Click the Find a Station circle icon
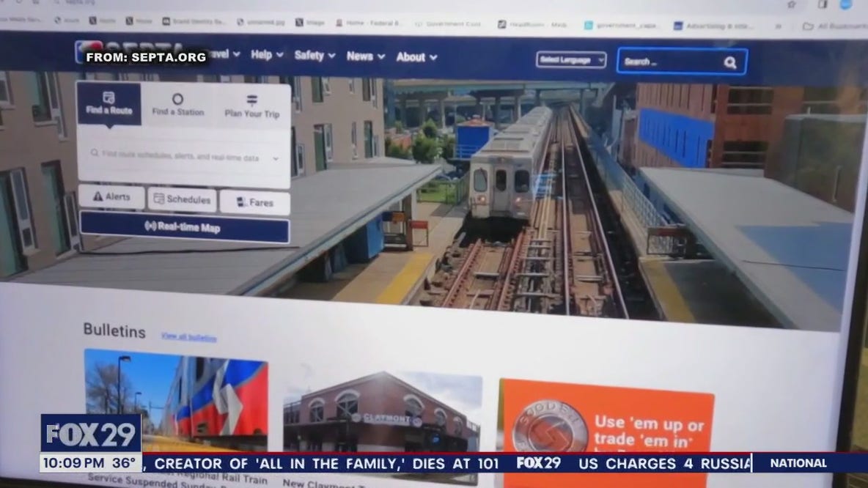 click(177, 99)
